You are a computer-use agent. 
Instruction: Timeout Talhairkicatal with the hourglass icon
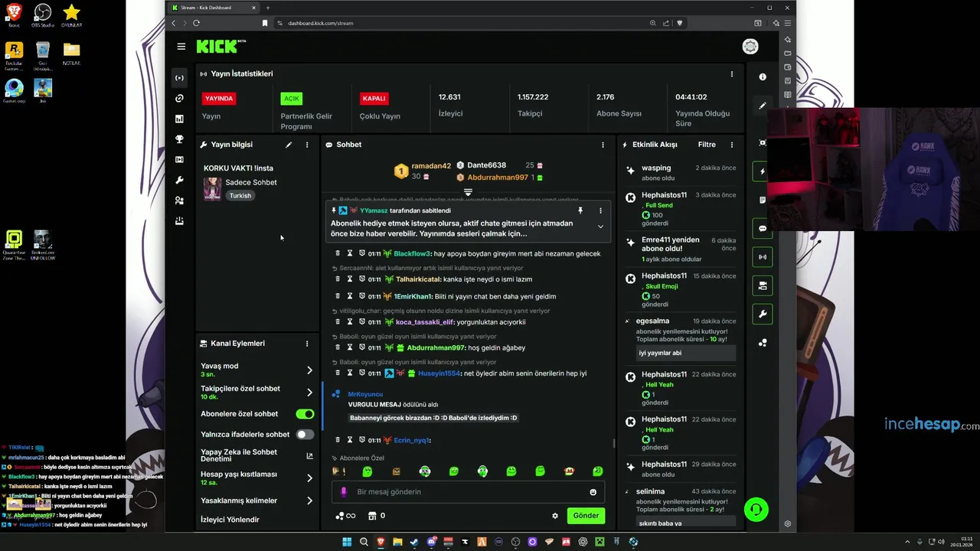click(350, 279)
